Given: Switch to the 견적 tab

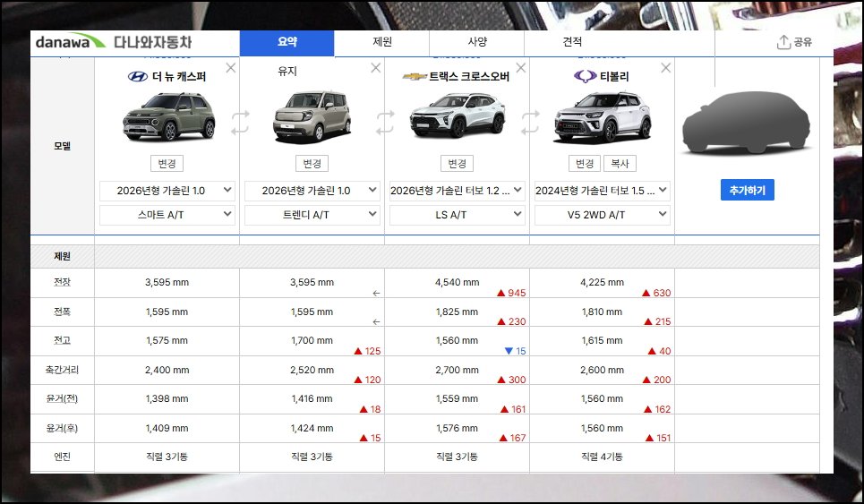Looking at the screenshot, I should point(572,42).
